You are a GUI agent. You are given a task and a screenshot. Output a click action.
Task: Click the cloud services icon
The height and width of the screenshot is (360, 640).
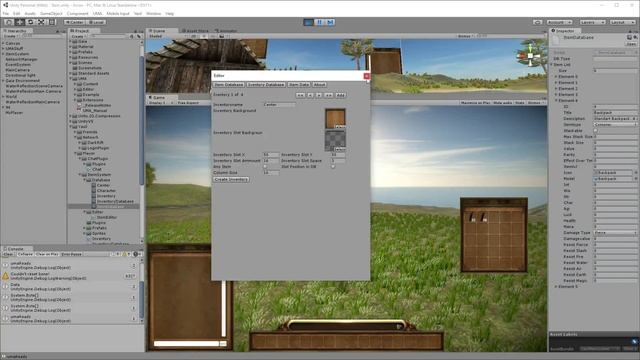coord(538,22)
